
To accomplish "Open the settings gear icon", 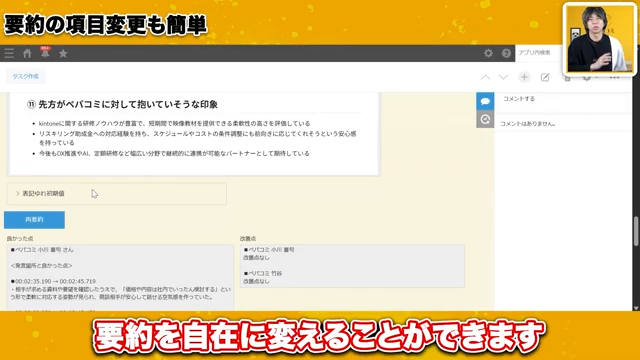I will click(x=488, y=53).
